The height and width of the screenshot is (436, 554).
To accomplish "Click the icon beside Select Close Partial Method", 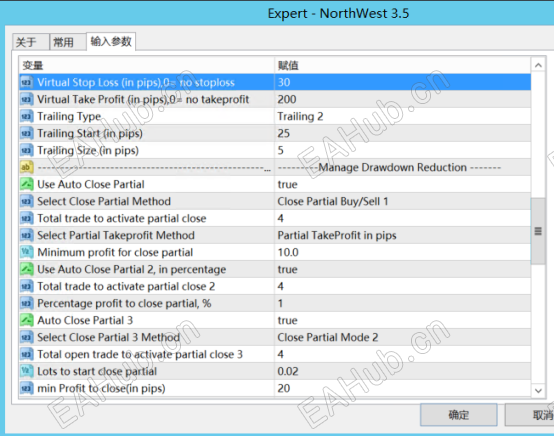I will (26, 201).
